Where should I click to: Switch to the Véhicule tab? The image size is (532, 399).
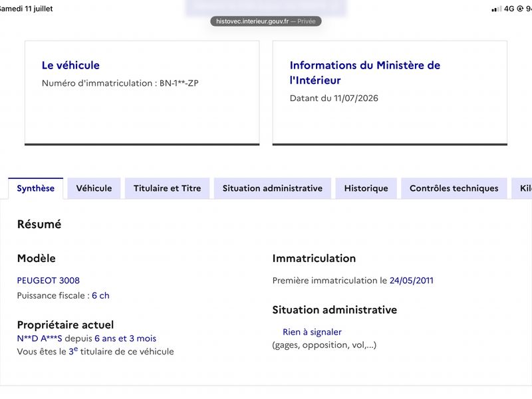pos(94,188)
